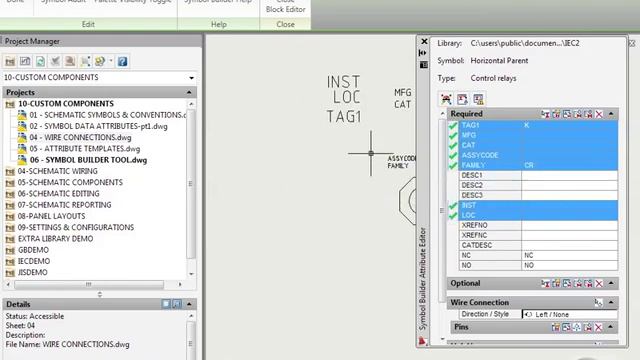This screenshot has height=360, width=640.
Task: Click the attribute editor vertical scrollbar
Action: pyautogui.click(x=442, y=210)
